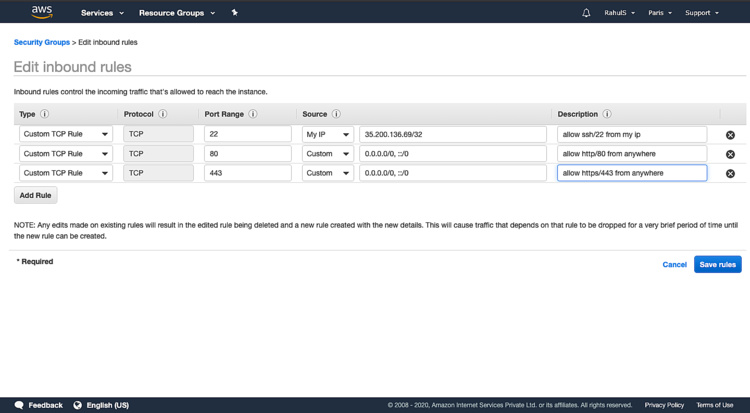The height and width of the screenshot is (413, 750).
Task: Click the pin shortcut icon in navbar
Action: coord(234,13)
